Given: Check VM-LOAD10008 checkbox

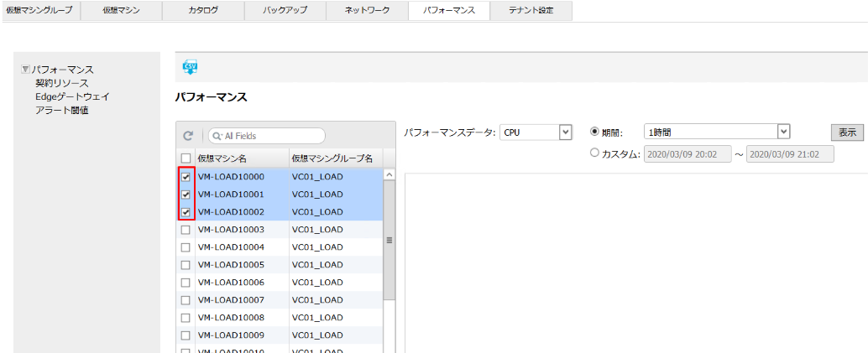Looking at the screenshot, I should point(186,318).
